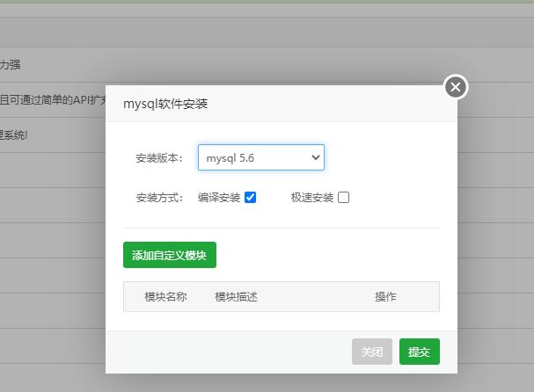The height and width of the screenshot is (392, 534).
Task: Click the mysql软件安装 dialog title
Action: click(165, 104)
